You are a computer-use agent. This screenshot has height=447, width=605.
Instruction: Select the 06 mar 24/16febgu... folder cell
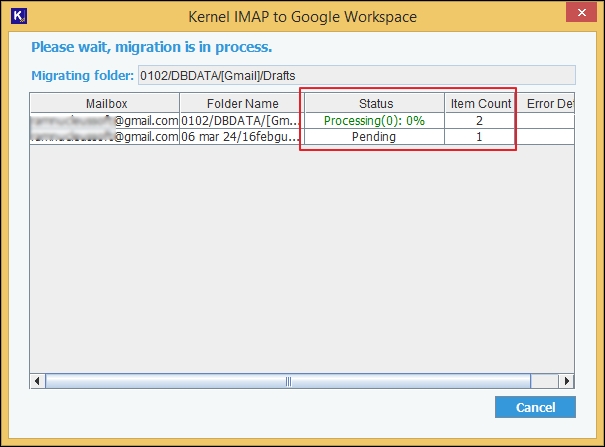pyautogui.click(x=242, y=137)
